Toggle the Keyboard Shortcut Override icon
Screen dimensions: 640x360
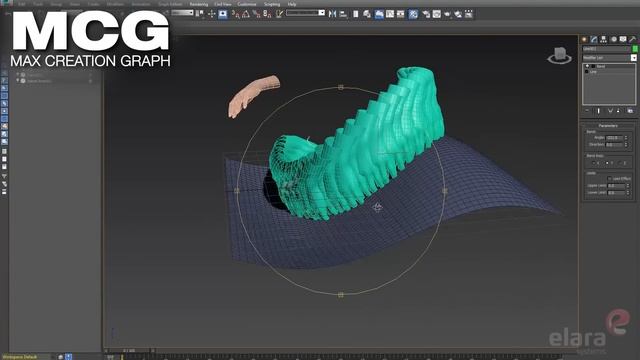coord(222,14)
